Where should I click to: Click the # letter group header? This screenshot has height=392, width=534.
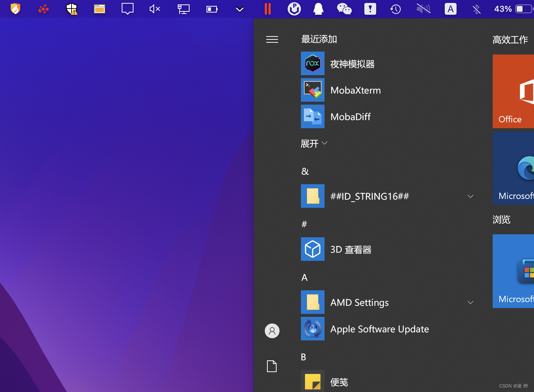pos(304,224)
